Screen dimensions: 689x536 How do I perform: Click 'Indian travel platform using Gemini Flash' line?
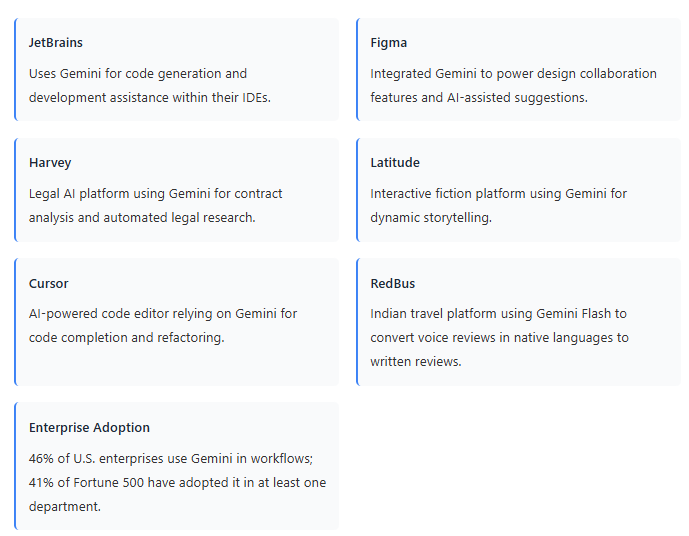coord(498,314)
